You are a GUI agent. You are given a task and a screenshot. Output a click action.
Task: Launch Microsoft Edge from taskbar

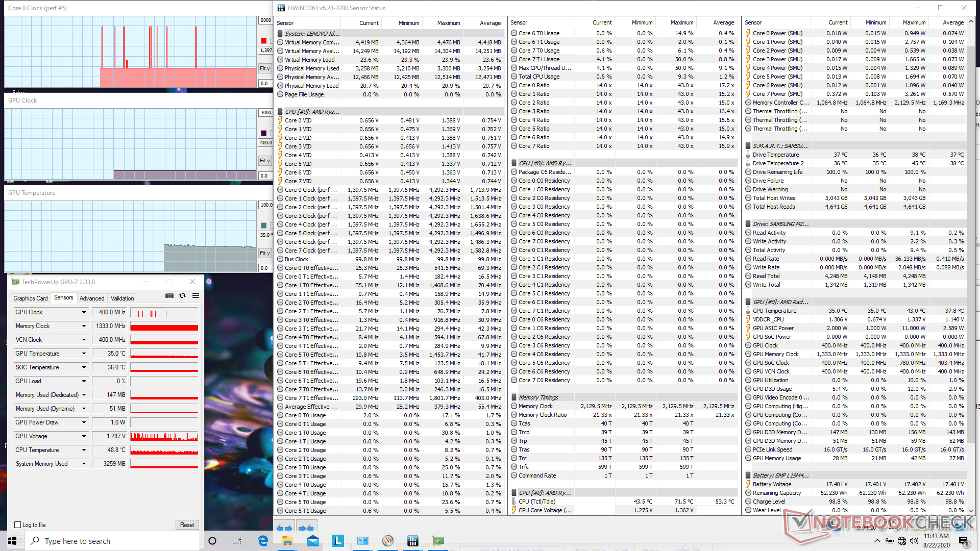coord(263,541)
